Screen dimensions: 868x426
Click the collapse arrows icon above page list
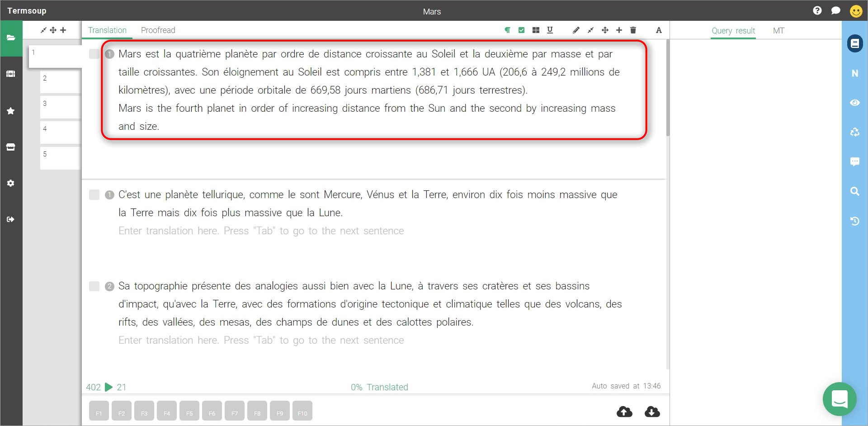coord(43,30)
